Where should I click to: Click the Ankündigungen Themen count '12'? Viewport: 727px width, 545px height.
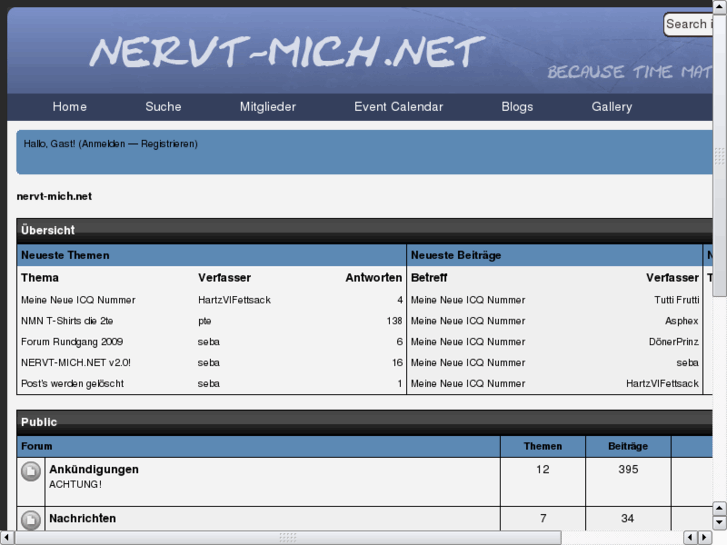point(543,469)
